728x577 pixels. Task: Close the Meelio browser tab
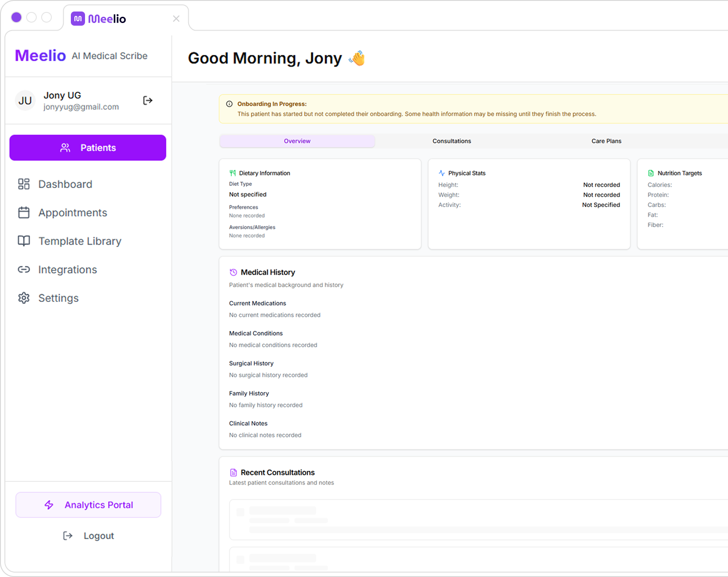[x=176, y=19]
